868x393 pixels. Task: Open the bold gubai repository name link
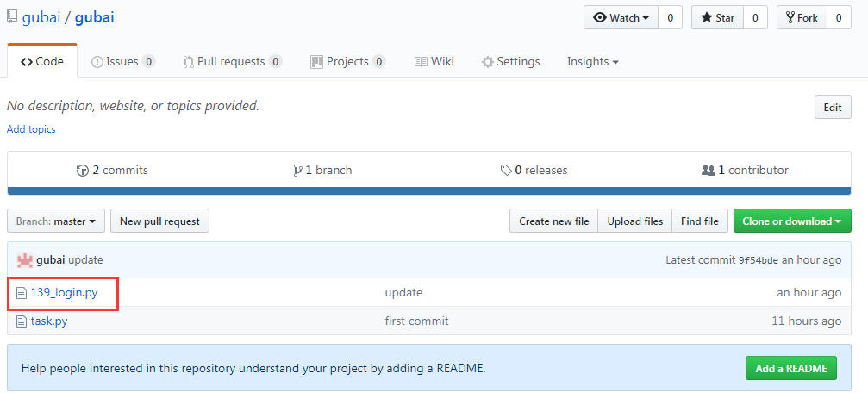pos(94,17)
